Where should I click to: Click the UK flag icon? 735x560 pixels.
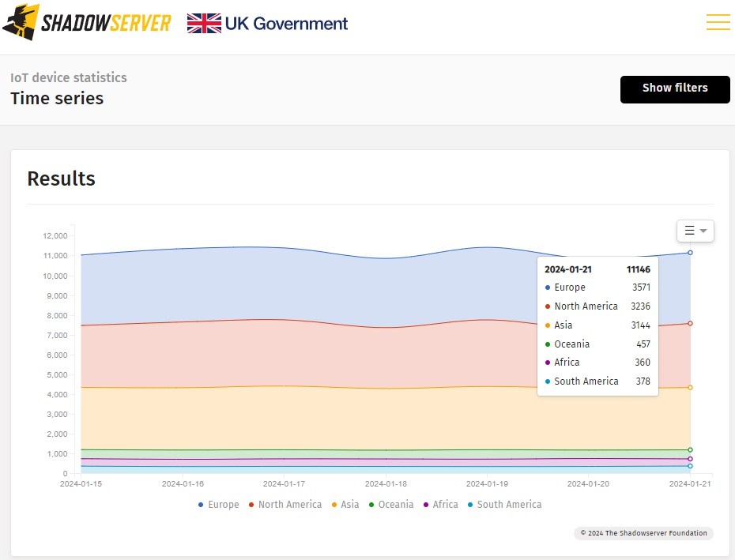[204, 24]
